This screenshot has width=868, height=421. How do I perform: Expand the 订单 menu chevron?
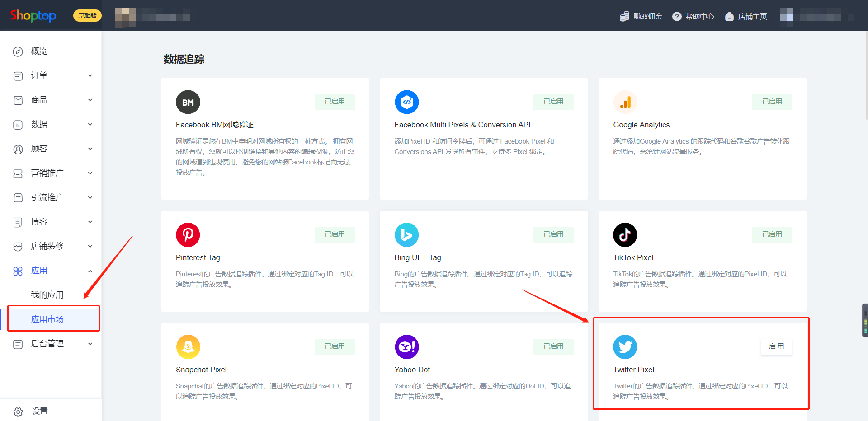coord(90,76)
